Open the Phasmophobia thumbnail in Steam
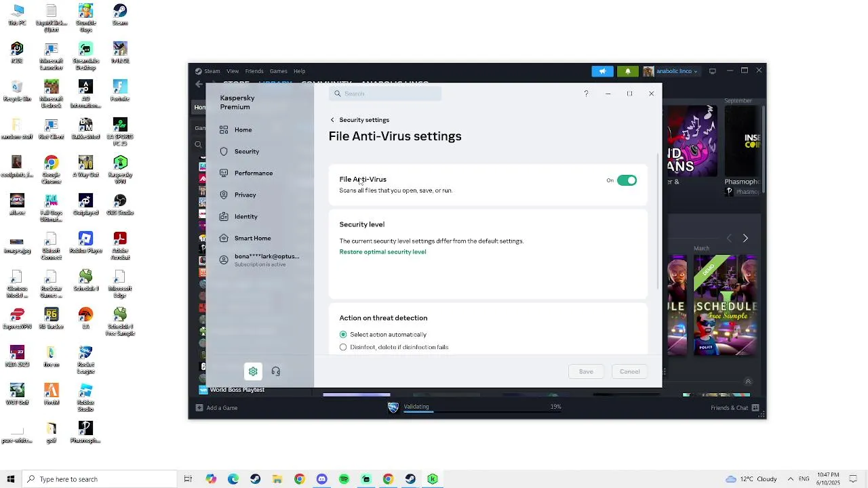 point(742,141)
